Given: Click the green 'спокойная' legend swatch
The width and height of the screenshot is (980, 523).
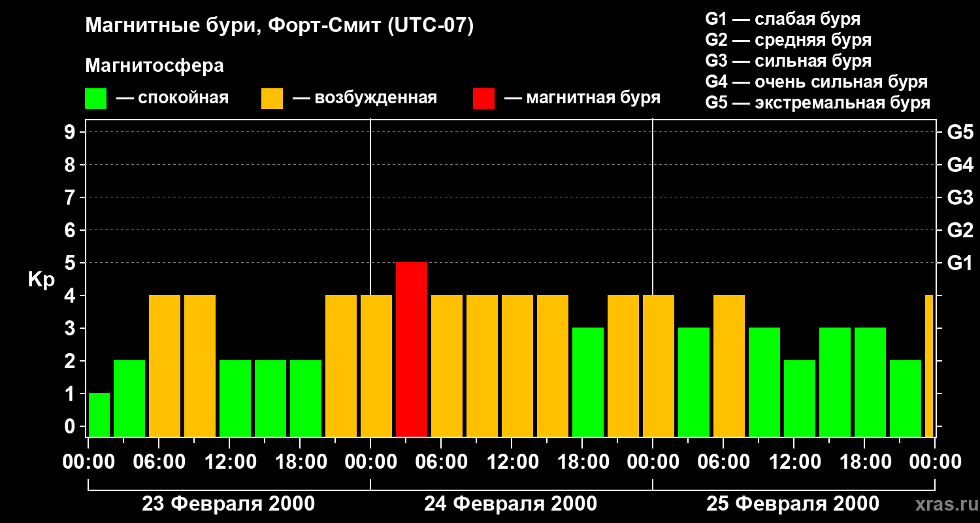Looking at the screenshot, I should (95, 99).
